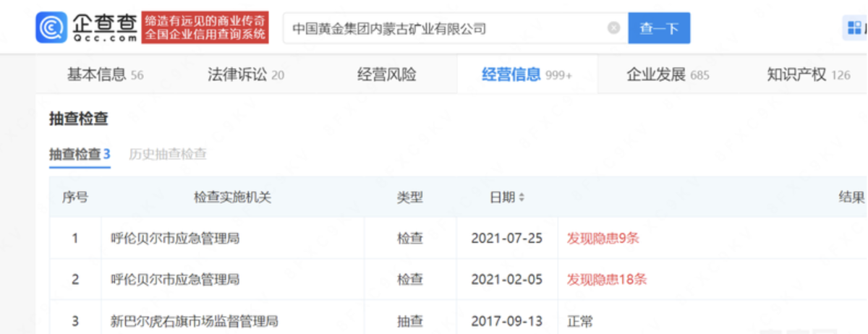Image resolution: width=868 pixels, height=334 pixels.
Task: Click sequence number 3 cell
Action: click(x=75, y=320)
